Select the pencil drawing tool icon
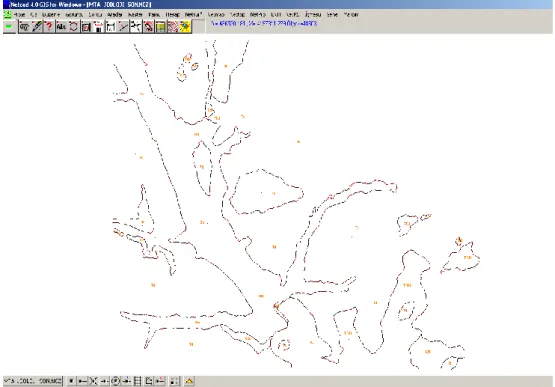This screenshot has width=555, height=387. pyautogui.click(x=36, y=27)
